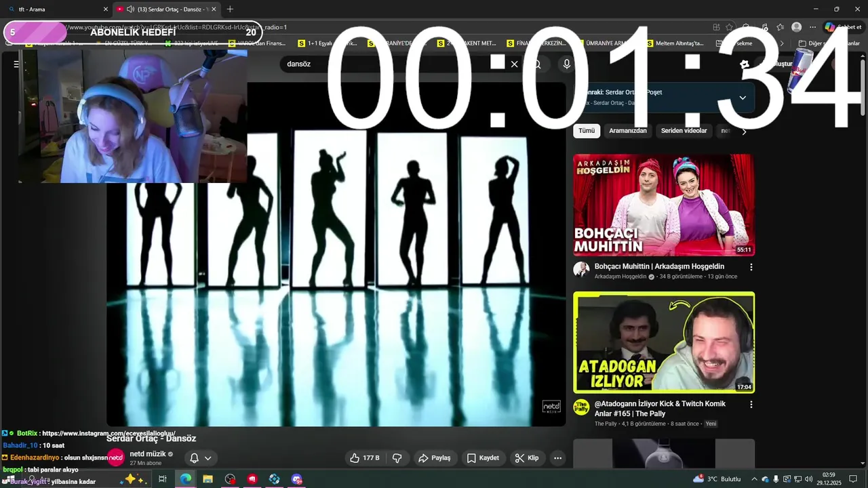The height and width of the screenshot is (488, 868).
Task: Open Microsoft Edge from taskbar
Action: click(x=186, y=479)
